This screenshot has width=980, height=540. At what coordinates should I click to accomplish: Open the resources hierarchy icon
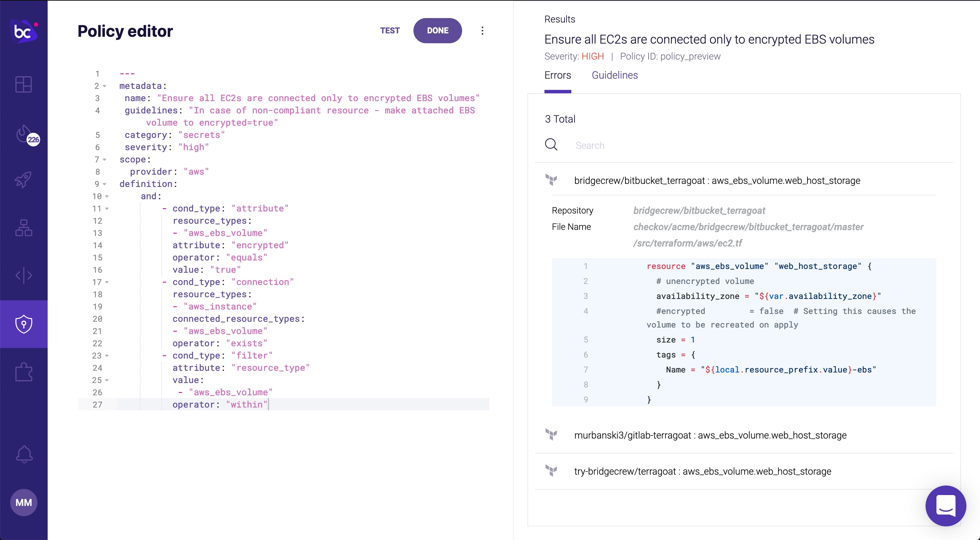point(23,227)
